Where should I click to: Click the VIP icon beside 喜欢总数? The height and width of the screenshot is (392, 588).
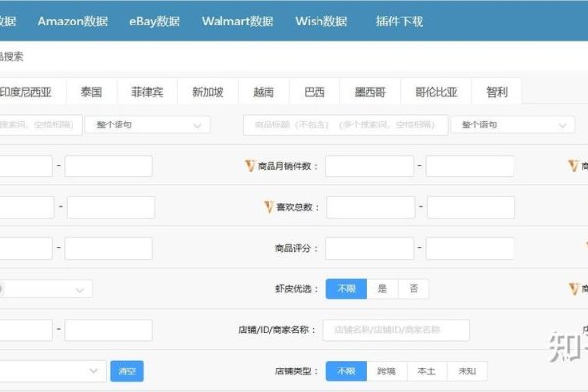coord(269,207)
